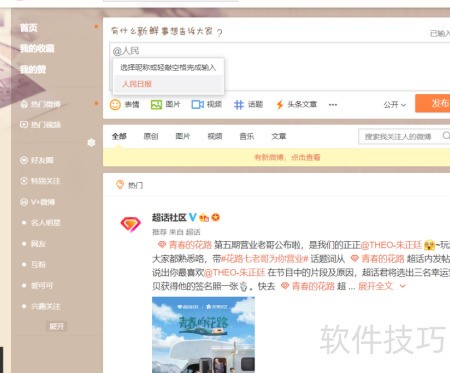Screen dimensions: 450x373
Task: Expand full post text via 展开全文
Action: (x=382, y=286)
